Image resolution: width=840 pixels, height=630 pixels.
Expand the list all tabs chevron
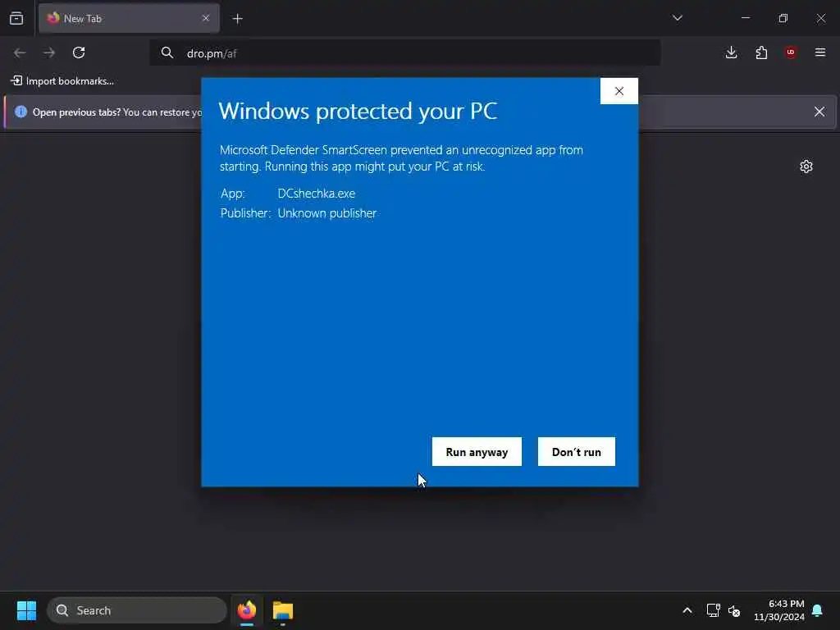click(677, 18)
